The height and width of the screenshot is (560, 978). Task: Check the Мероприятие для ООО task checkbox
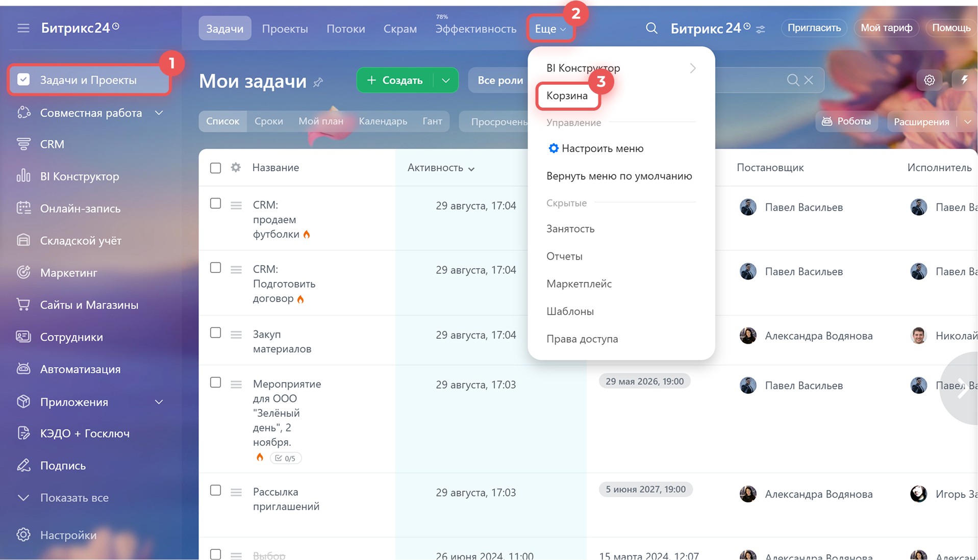click(215, 383)
